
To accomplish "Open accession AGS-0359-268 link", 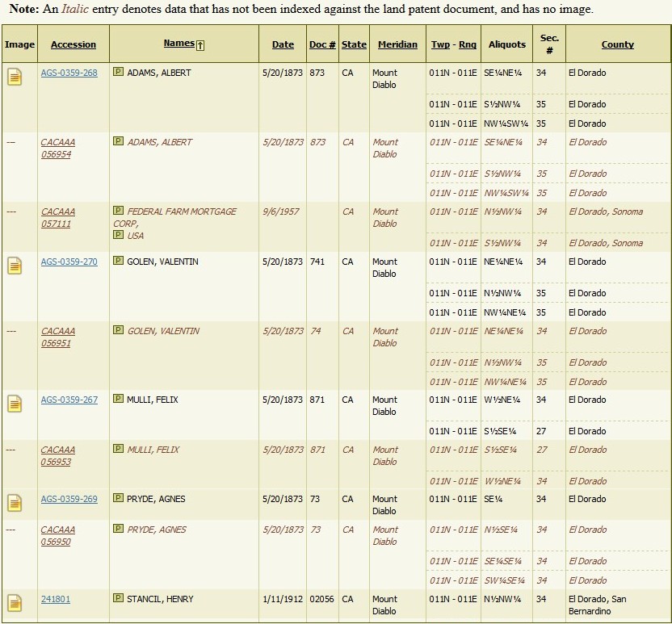I will pos(69,73).
